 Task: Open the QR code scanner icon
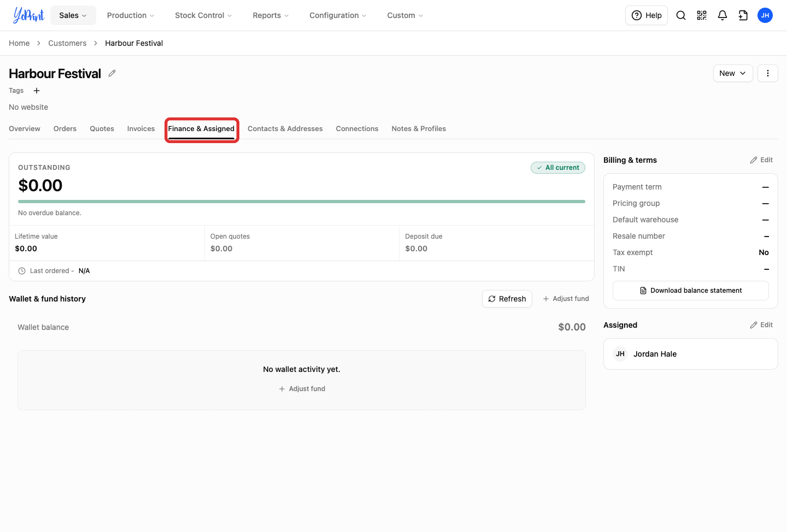702,15
